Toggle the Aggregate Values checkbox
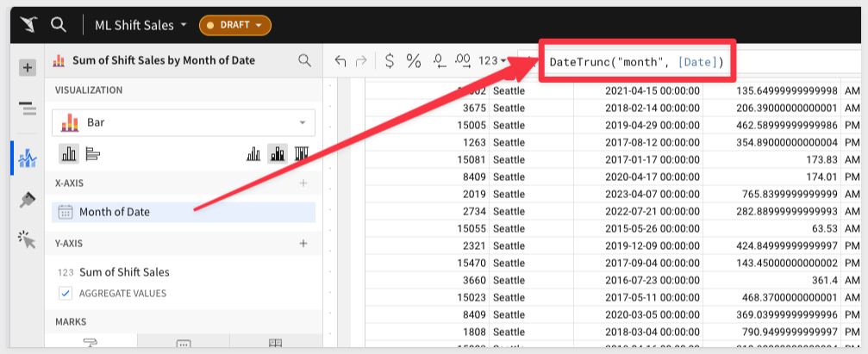 (66, 294)
